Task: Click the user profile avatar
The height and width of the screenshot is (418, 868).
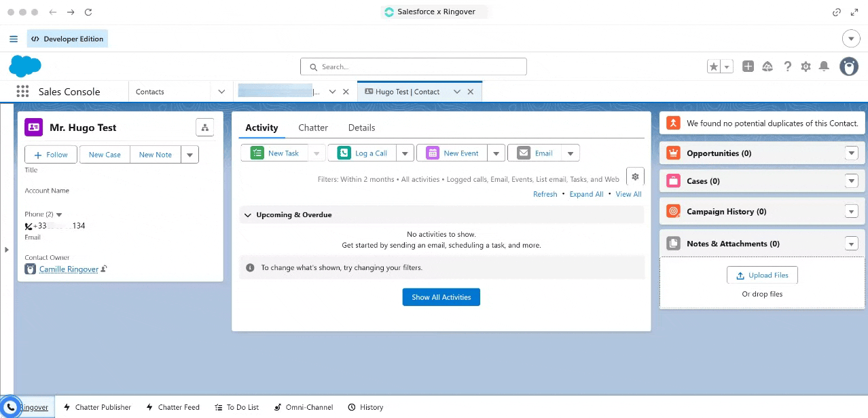Action: tap(849, 66)
